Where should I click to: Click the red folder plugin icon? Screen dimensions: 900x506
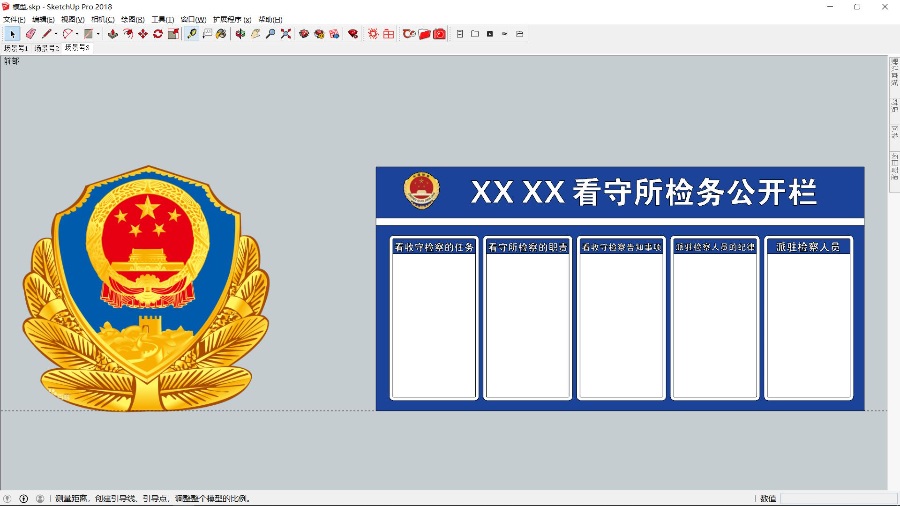coord(424,34)
